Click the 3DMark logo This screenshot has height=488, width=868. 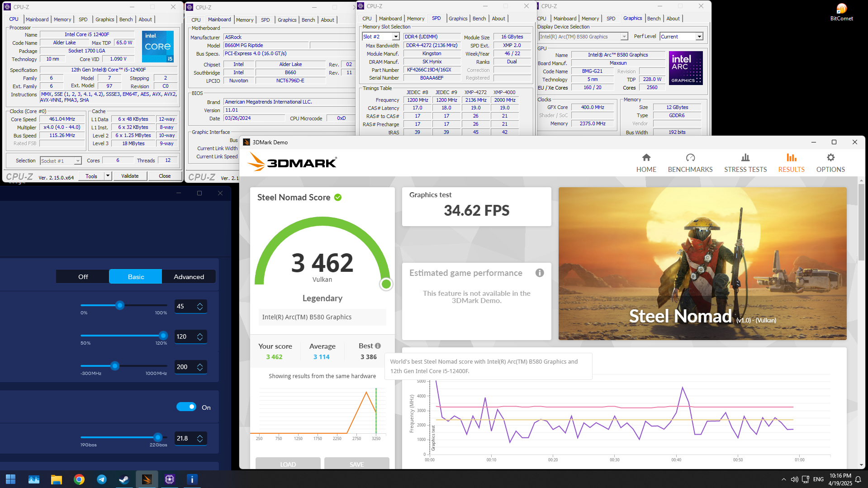coord(292,162)
